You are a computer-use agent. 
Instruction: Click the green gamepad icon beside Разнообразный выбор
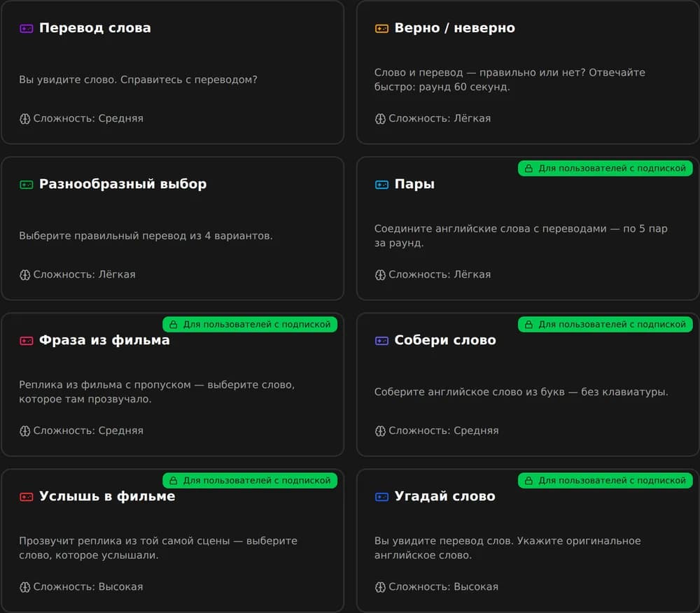point(27,185)
